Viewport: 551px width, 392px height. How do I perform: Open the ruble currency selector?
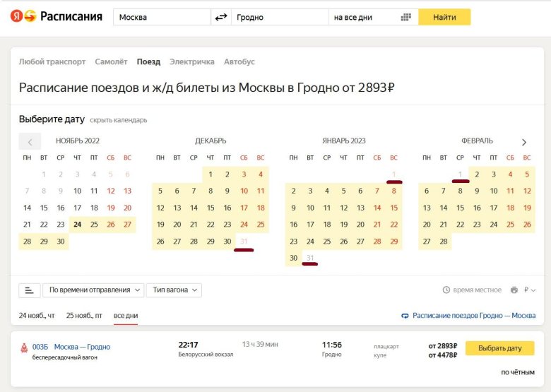coord(529,290)
